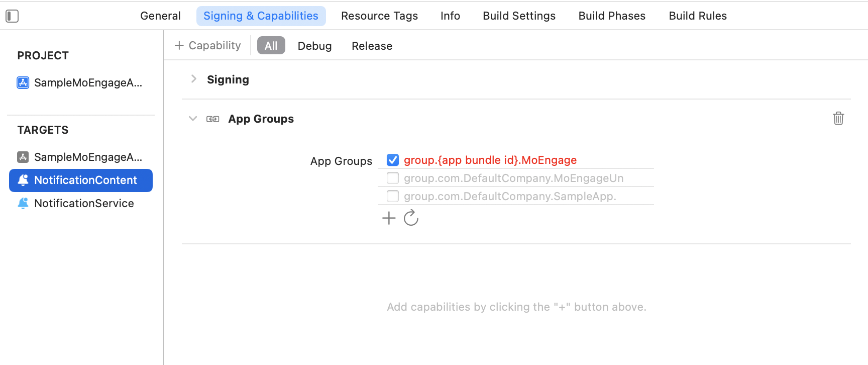868x365 pixels.
Task: Select the NotificationContent target
Action: (x=81, y=180)
